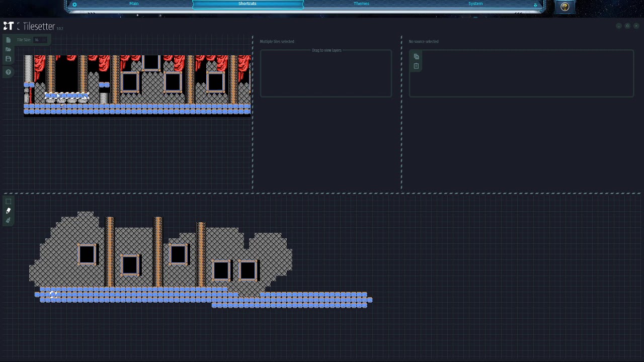Click the copy icon in source panel
The image size is (644, 362).
pyautogui.click(x=416, y=57)
